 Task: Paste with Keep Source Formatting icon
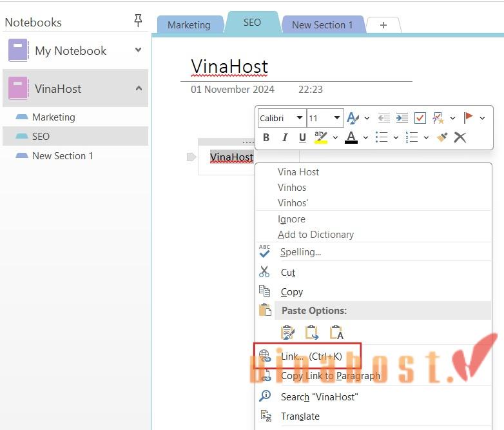click(287, 332)
